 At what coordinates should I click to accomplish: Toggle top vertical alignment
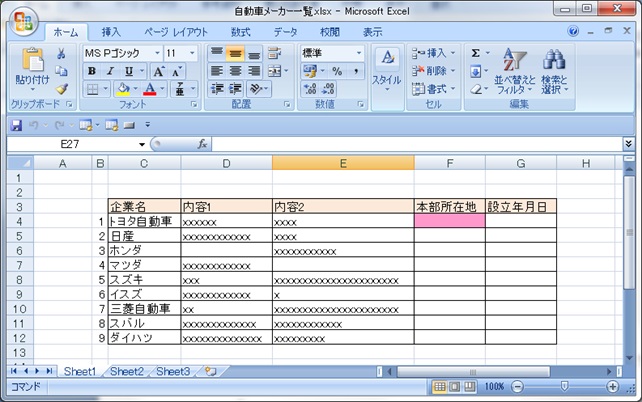[217, 53]
